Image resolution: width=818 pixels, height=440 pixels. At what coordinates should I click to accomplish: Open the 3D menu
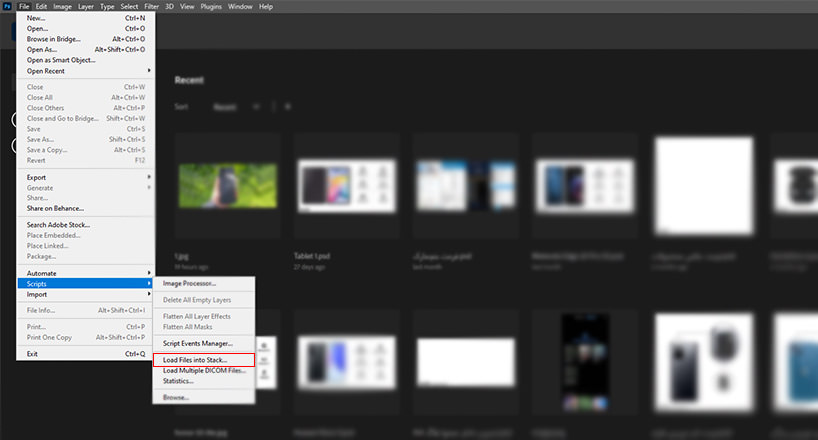[170, 6]
